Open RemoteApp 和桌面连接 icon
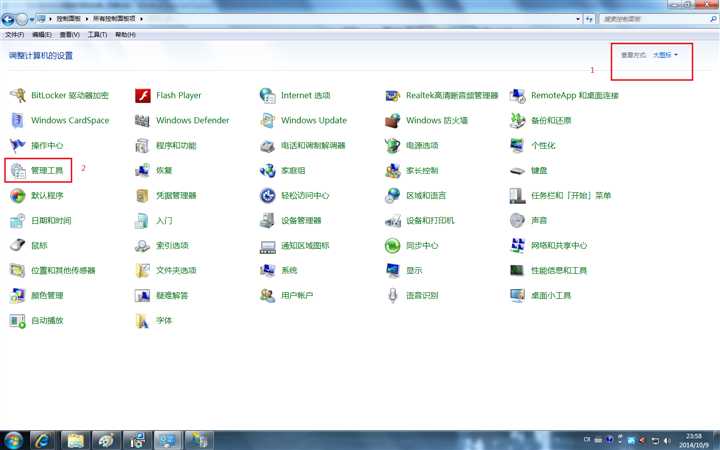 tap(518, 96)
